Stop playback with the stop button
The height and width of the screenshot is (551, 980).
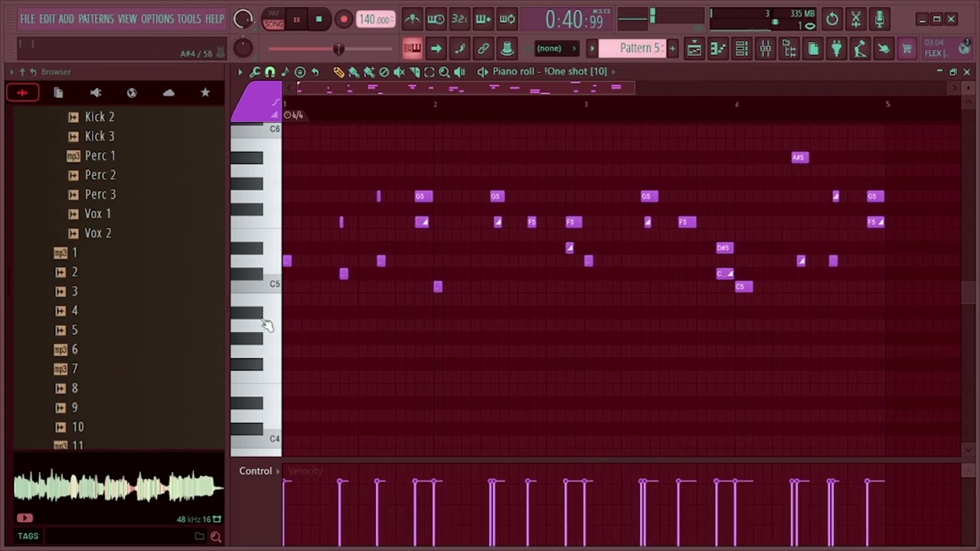[319, 20]
